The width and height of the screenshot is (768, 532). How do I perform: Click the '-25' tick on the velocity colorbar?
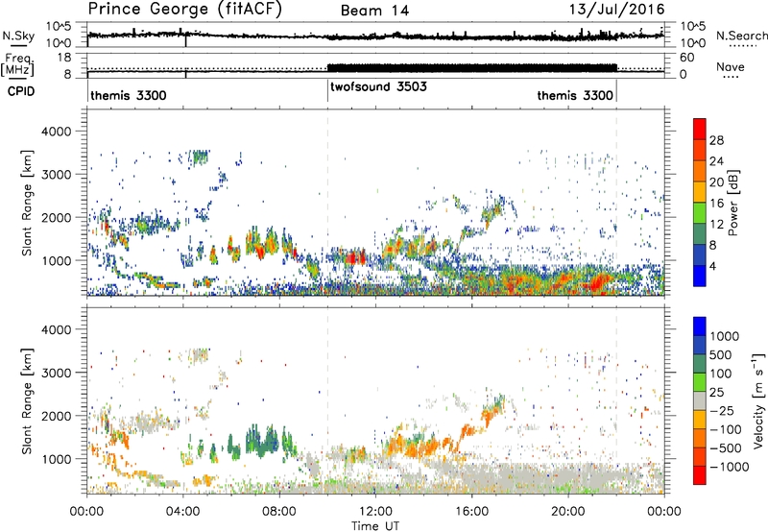tap(722, 410)
